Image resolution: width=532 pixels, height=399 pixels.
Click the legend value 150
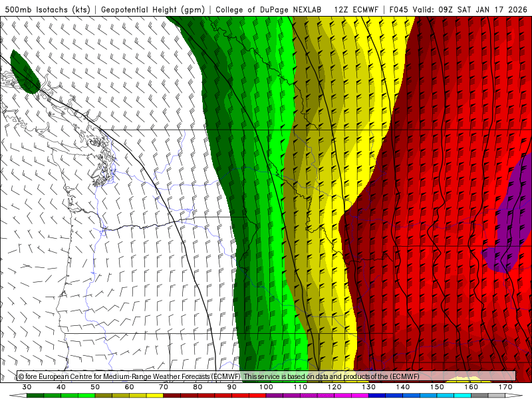coord(438,387)
